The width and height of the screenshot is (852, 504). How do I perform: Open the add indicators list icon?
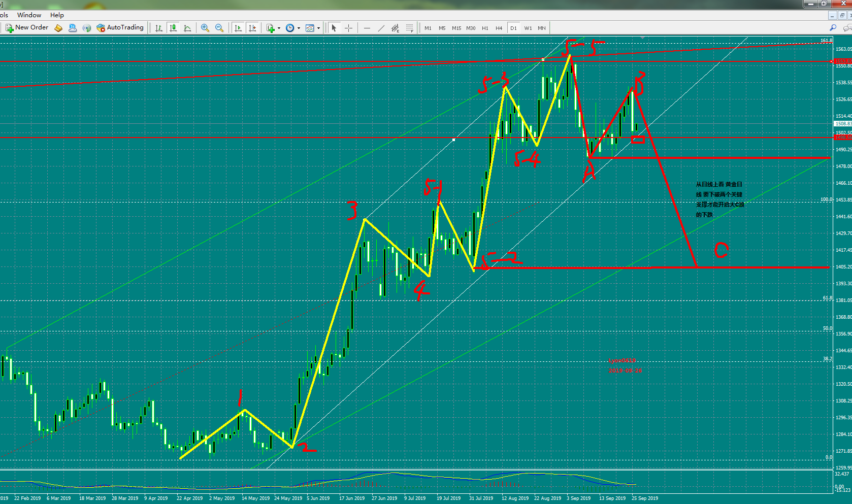pyautogui.click(x=271, y=28)
